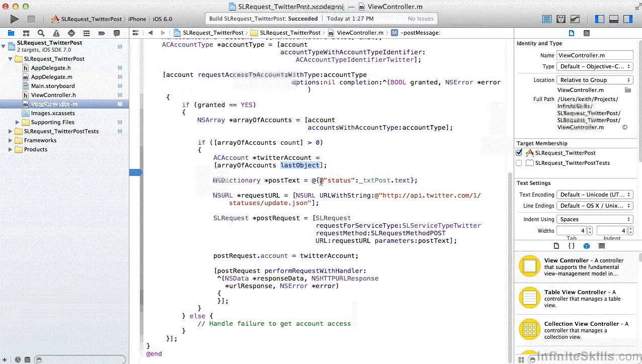The width and height of the screenshot is (642, 364).
Task: Click the folder icon to choose file location
Action: [627, 90]
